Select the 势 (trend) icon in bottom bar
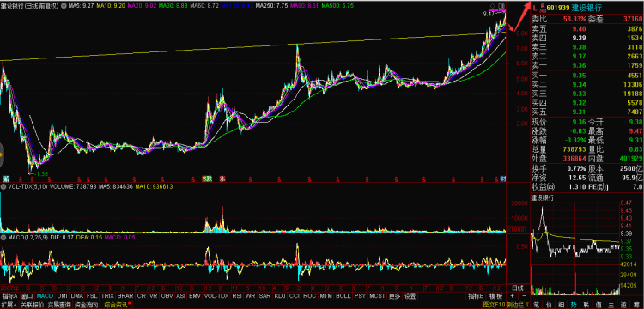Viewport: 644px width, 309px height. point(574,305)
